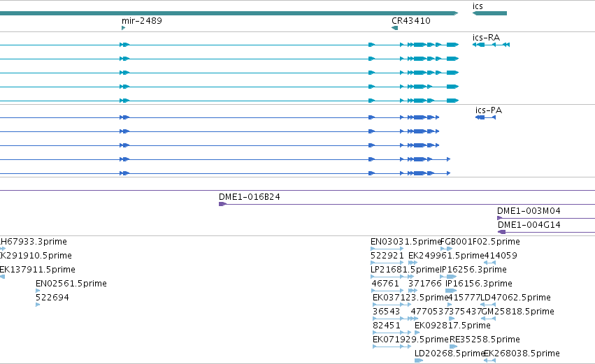Open the EK071929.5prime EST label
This screenshot has height=364, width=595.
[x=410, y=340]
